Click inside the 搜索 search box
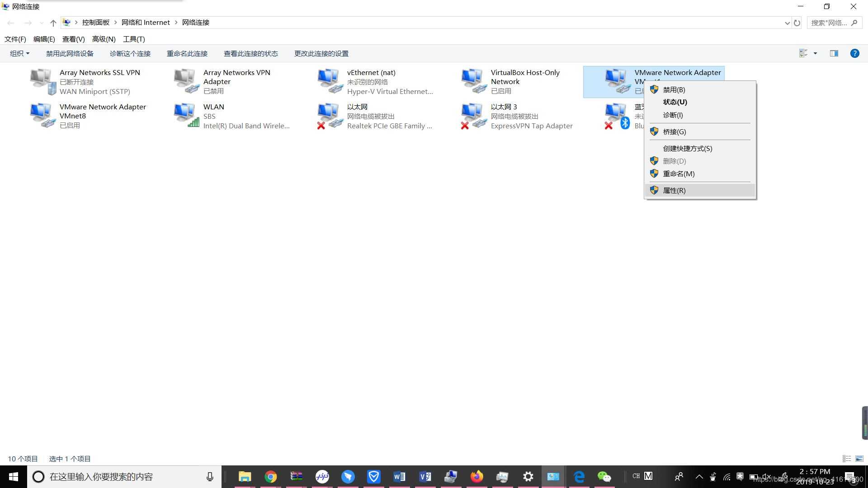Viewport: 868px width, 488px height. point(832,22)
